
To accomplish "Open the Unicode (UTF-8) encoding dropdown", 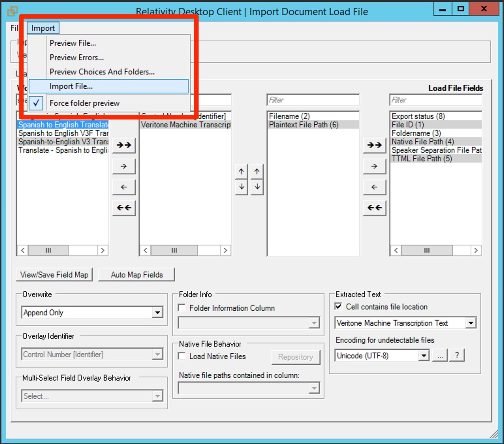I will [x=423, y=355].
